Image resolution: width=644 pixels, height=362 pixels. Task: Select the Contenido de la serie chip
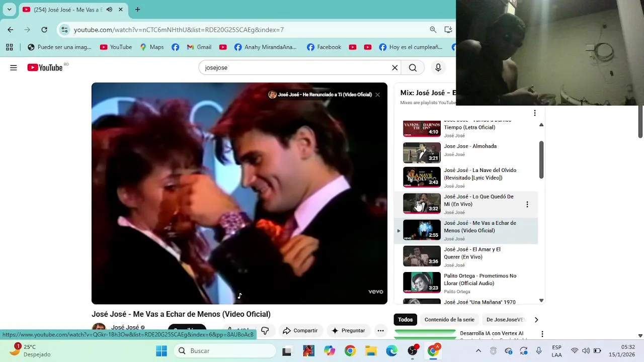tap(449, 320)
